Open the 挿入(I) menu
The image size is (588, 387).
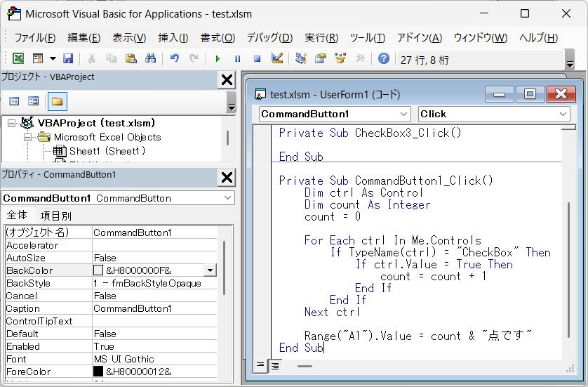[x=173, y=37]
